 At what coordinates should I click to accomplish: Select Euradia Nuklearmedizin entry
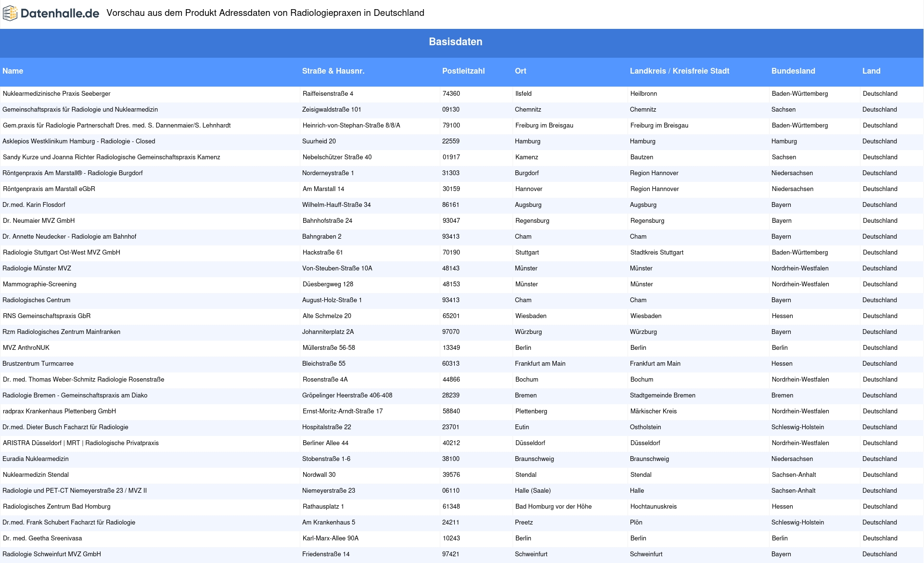coord(35,459)
